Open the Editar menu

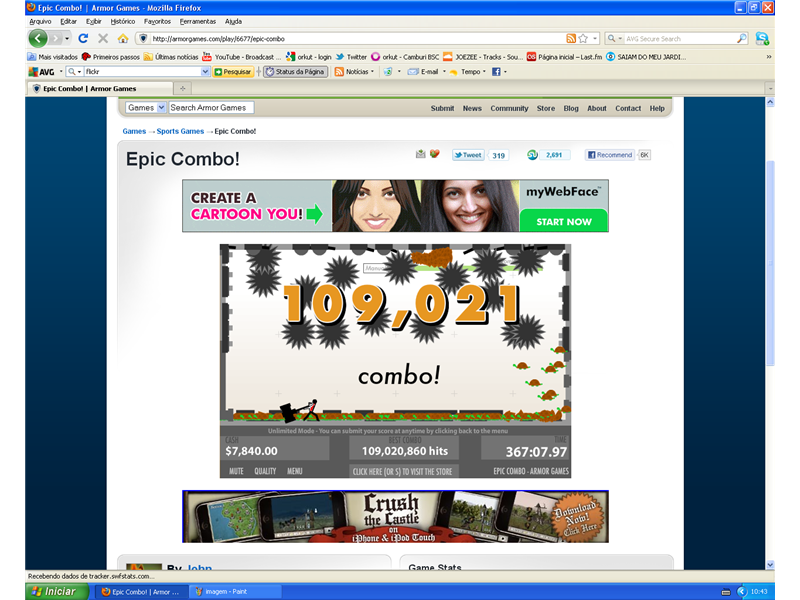click(x=68, y=21)
